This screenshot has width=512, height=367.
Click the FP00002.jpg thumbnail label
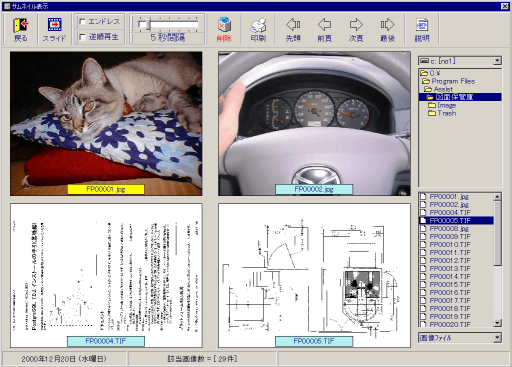[314, 189]
